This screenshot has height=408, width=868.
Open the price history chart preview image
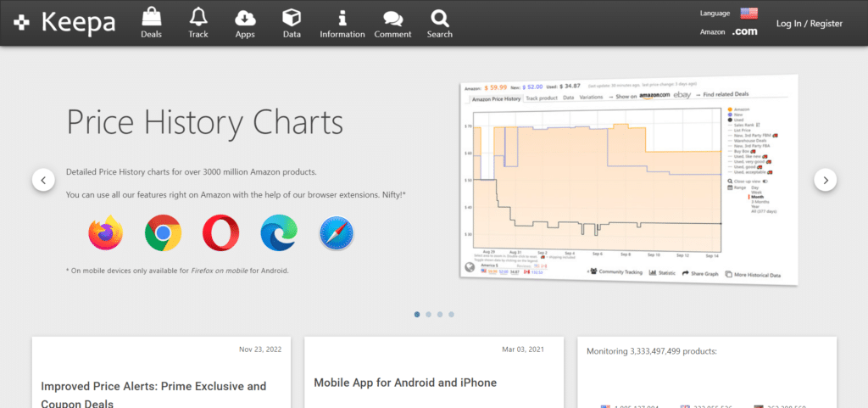tap(628, 180)
